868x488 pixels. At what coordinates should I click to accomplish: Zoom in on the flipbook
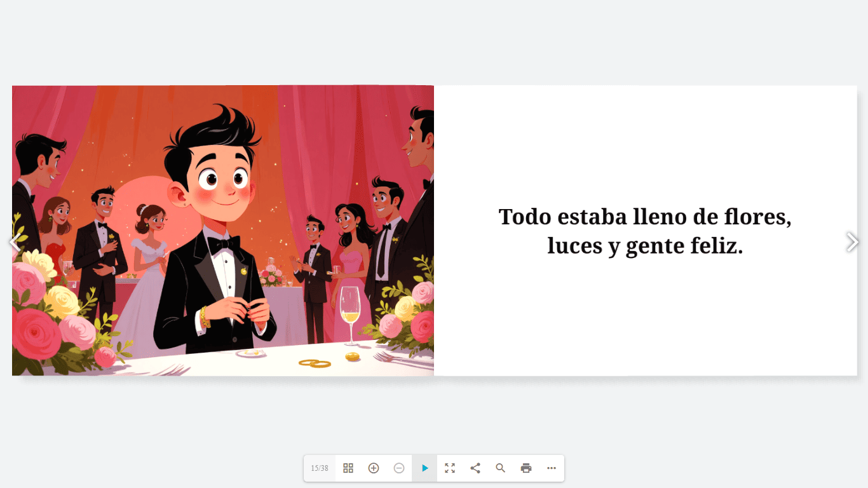(374, 468)
